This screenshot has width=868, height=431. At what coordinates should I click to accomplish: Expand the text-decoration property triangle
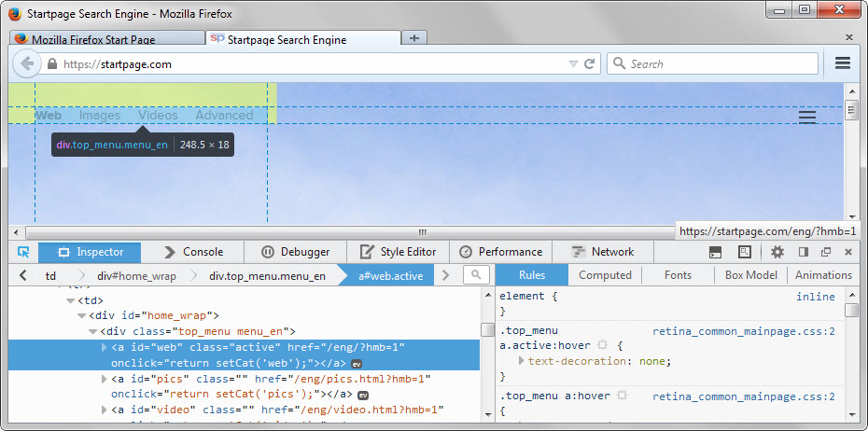(521, 361)
